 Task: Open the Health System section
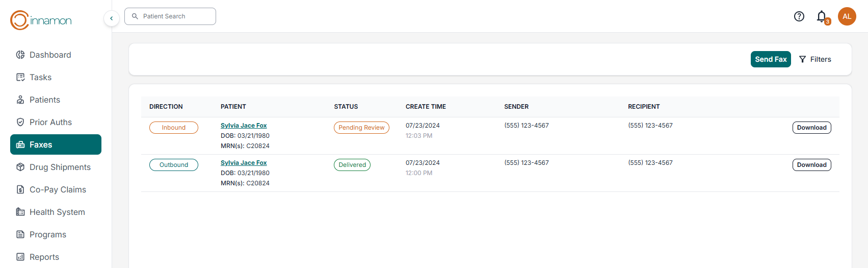(57, 212)
